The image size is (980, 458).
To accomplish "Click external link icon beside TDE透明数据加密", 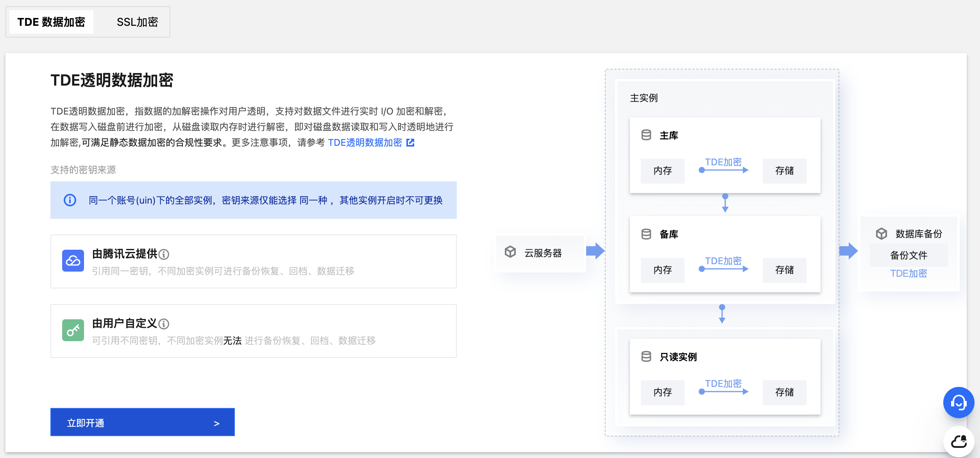I will [x=410, y=143].
